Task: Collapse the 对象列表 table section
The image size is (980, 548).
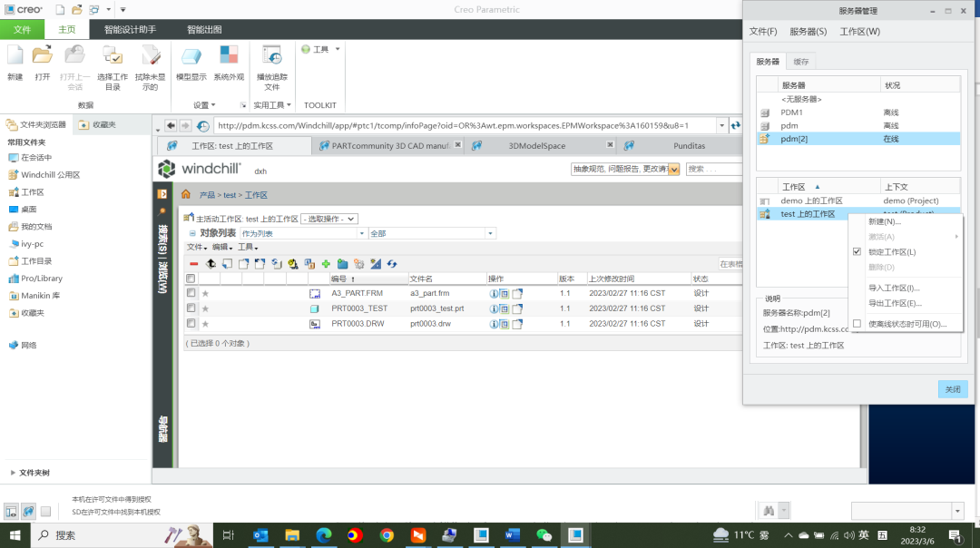Action: coord(192,234)
